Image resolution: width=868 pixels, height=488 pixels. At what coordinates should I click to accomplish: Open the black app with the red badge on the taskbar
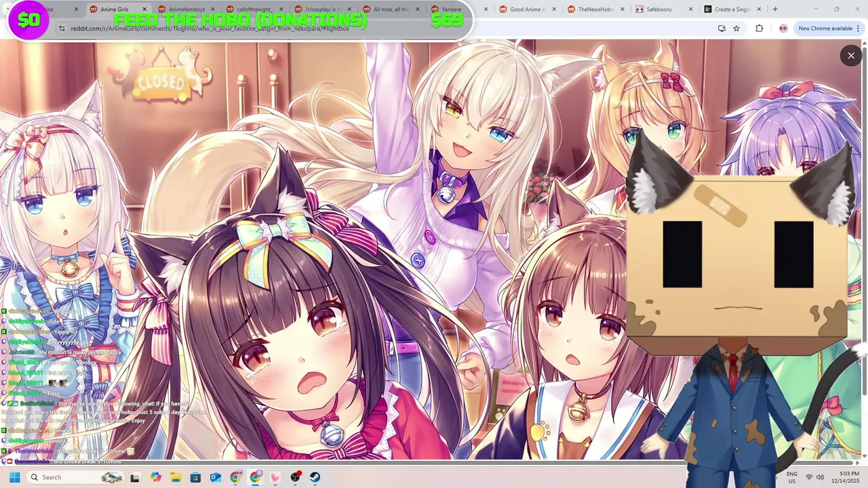click(296, 477)
